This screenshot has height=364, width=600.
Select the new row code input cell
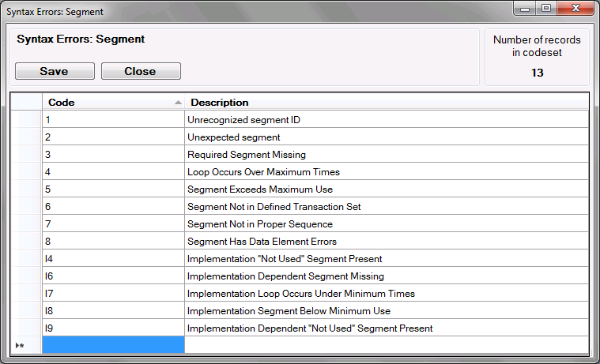tap(113, 345)
